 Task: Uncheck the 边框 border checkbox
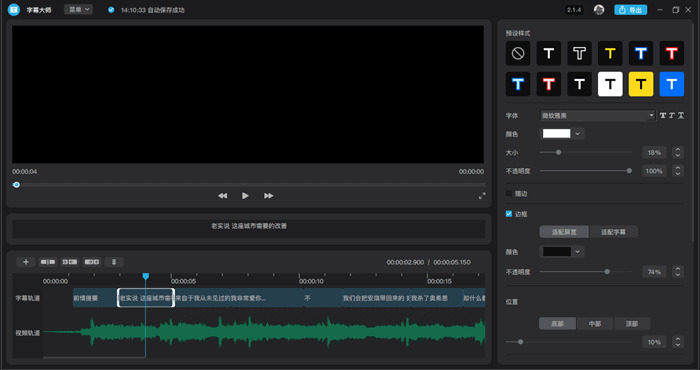pos(508,214)
